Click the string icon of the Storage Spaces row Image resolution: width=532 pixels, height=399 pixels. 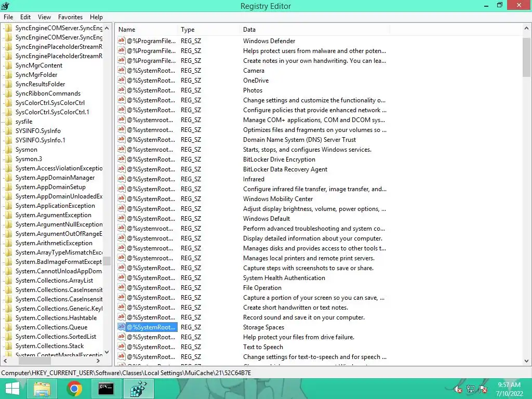coord(122,327)
